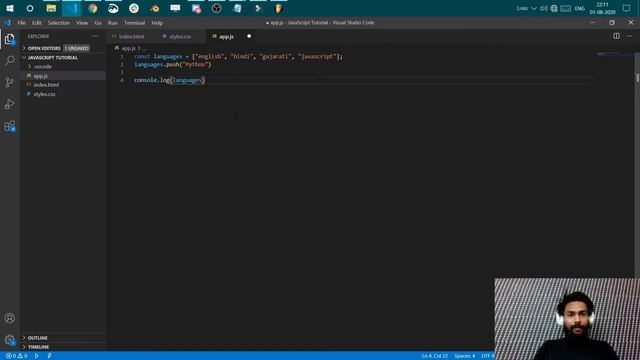This screenshot has height=360, width=640.
Task: Click the Cortana circle on taskbar
Action: point(30,8)
